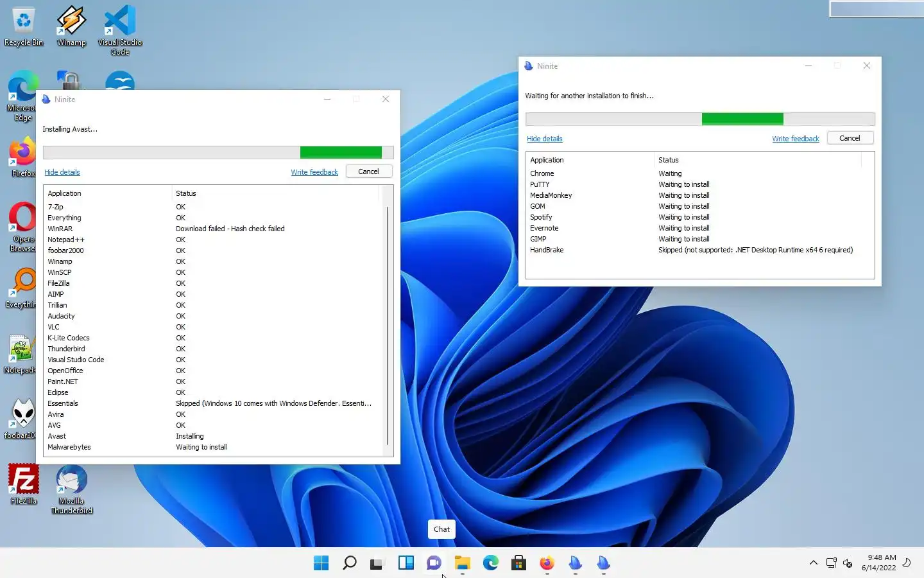Open the network status tray icon
Viewport: 924px width, 578px height.
(x=831, y=563)
